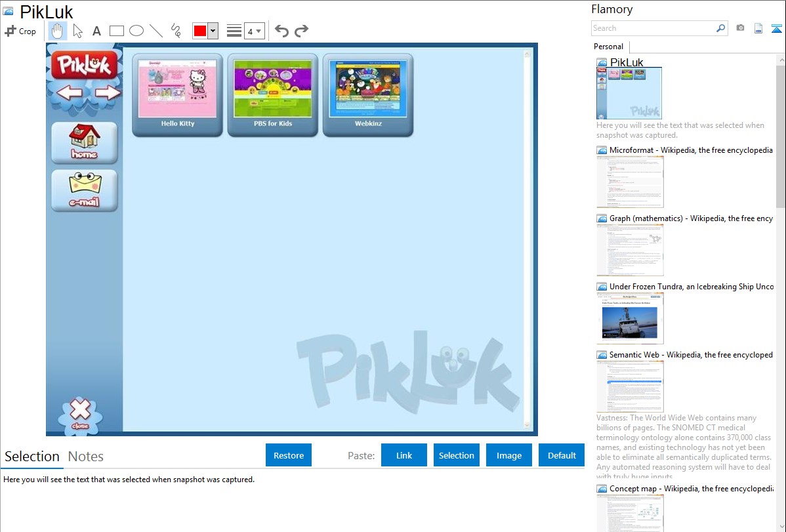Open the Under Frozen Tundra snapshot thumbnail
Screen dimensions: 786x532
pos(630,318)
